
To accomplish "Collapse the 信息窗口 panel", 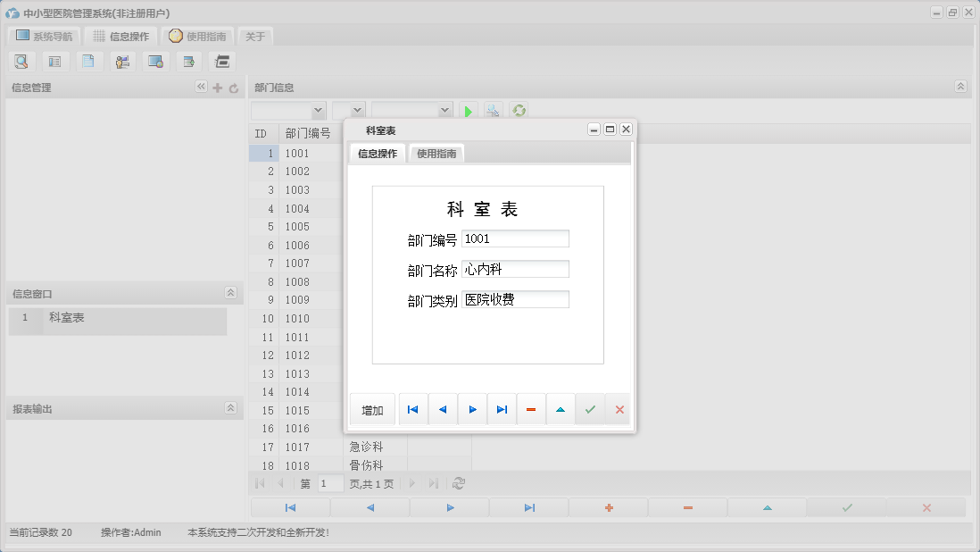I will 229,292.
